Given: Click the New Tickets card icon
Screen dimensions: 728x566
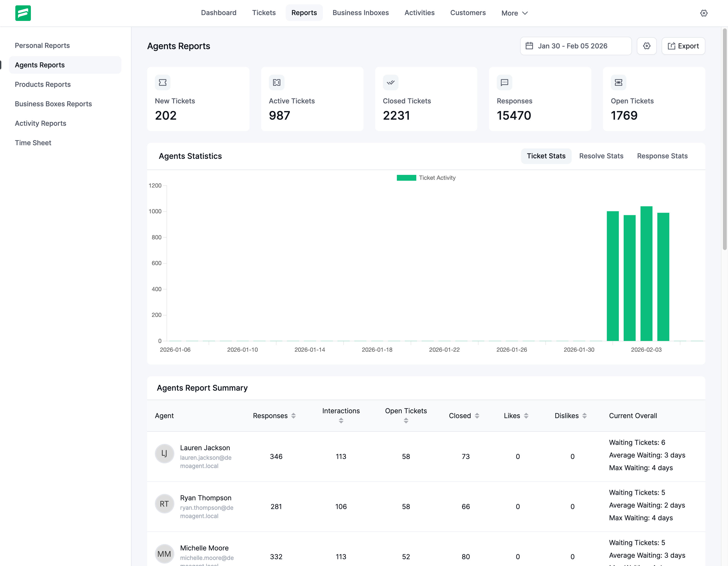Looking at the screenshot, I should point(163,82).
